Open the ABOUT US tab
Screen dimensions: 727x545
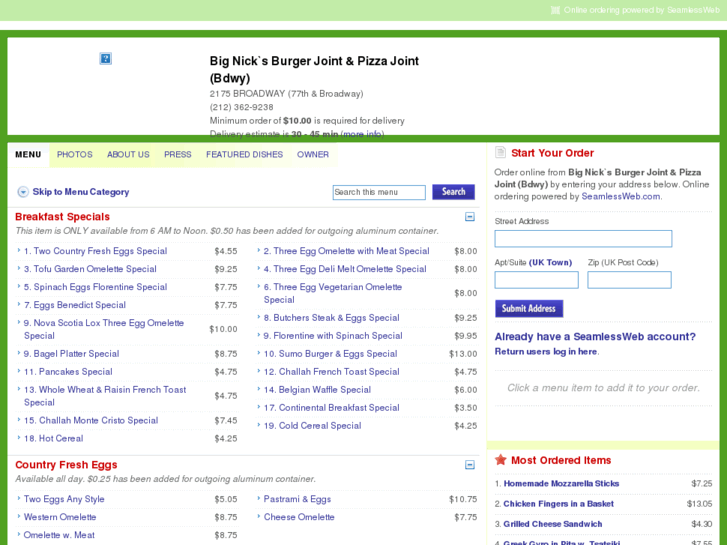(x=128, y=154)
